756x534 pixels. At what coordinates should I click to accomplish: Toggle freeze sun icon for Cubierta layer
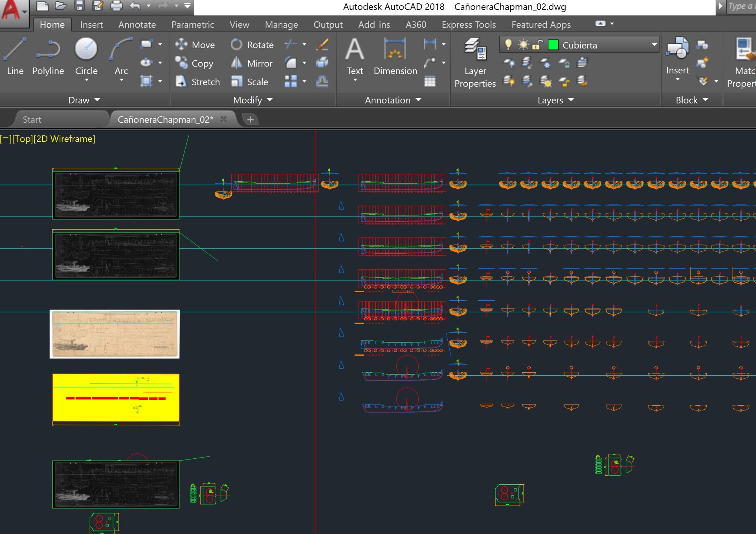(523, 45)
